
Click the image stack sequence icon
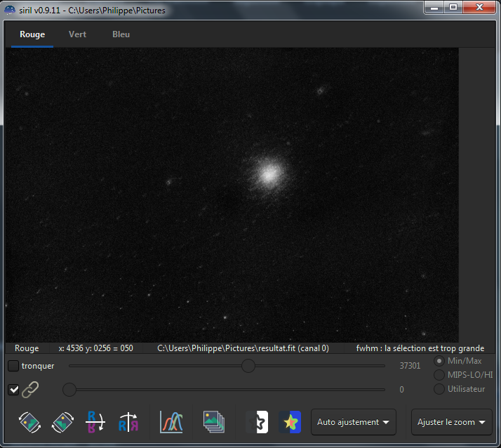click(214, 422)
